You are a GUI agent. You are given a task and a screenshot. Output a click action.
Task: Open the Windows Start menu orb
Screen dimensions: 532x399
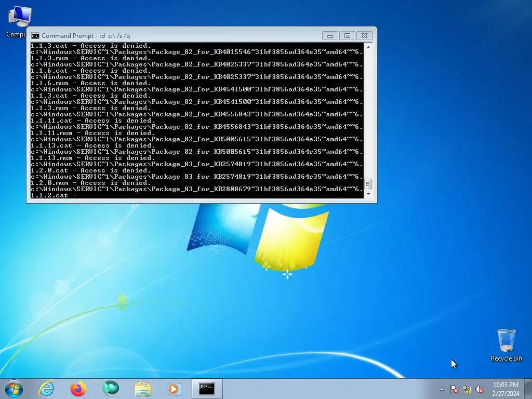(14, 389)
